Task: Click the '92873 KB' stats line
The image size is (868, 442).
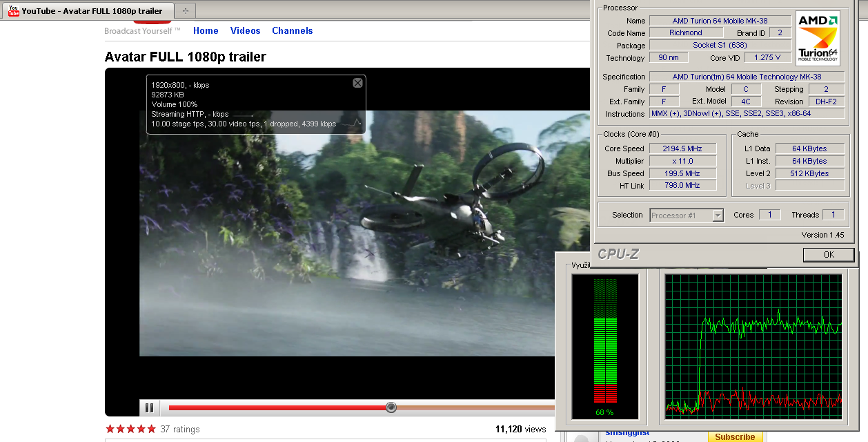Action: click(x=168, y=95)
